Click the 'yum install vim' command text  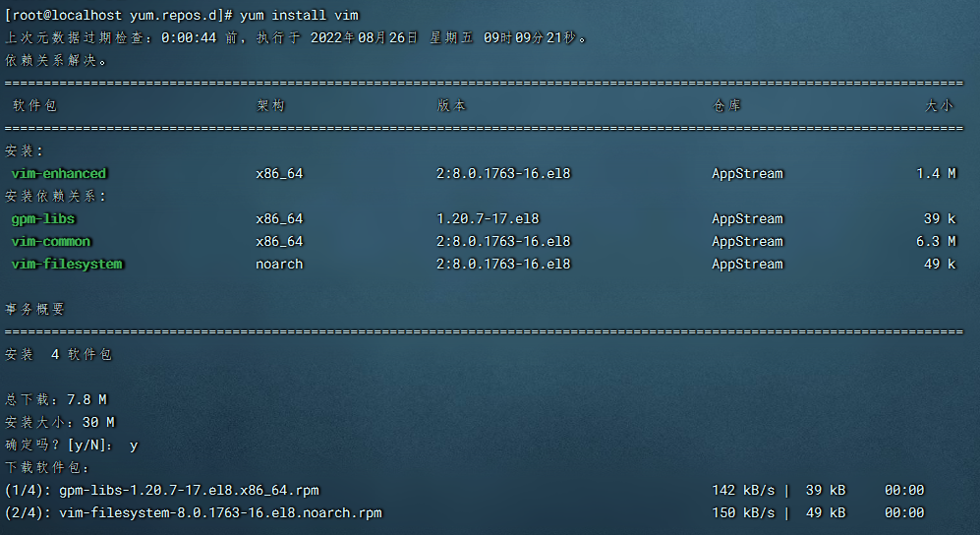click(300, 15)
